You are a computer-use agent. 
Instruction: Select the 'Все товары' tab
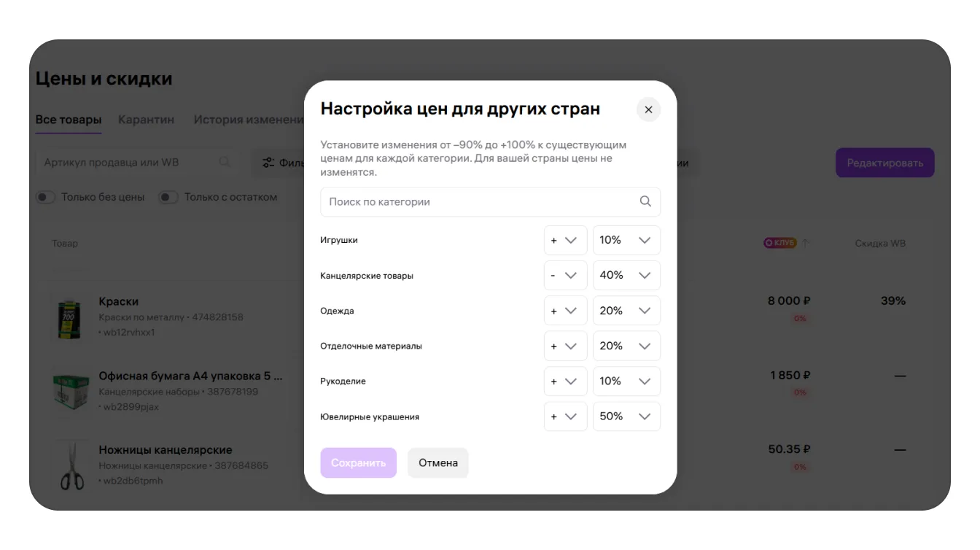point(69,120)
